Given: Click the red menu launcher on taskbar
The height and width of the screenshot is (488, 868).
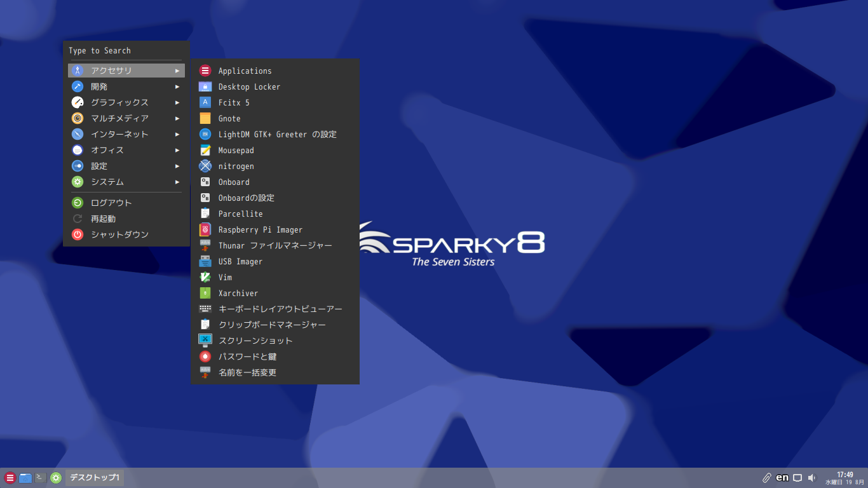Looking at the screenshot, I should (10, 478).
